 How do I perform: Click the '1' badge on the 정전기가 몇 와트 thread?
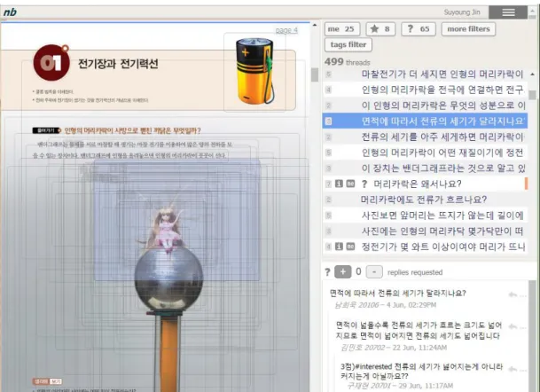tap(339, 247)
